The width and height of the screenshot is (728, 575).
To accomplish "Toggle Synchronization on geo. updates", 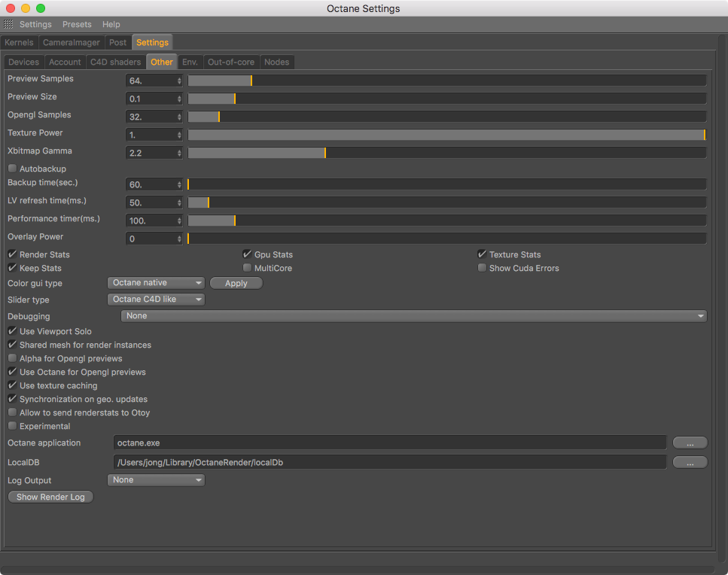I will [x=13, y=399].
